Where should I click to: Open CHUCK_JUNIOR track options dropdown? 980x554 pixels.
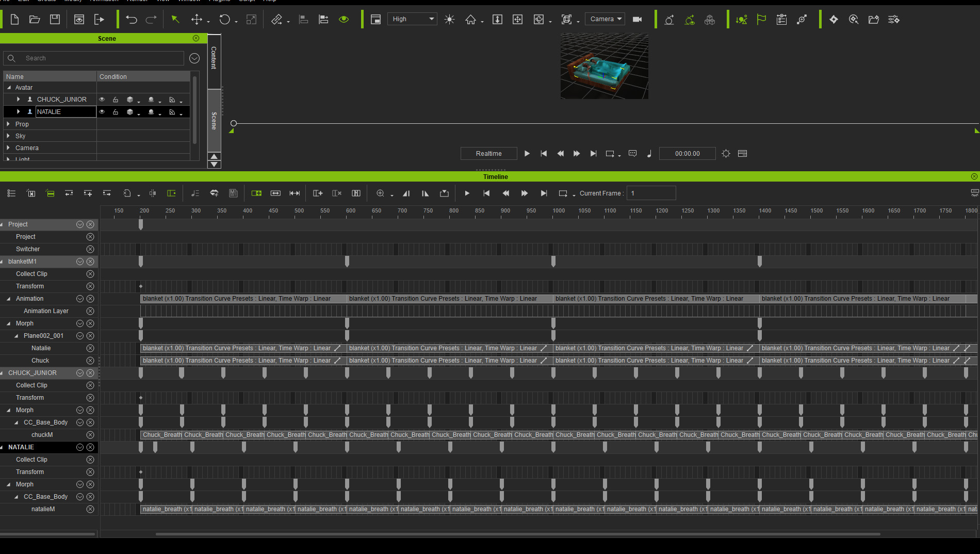(x=80, y=373)
